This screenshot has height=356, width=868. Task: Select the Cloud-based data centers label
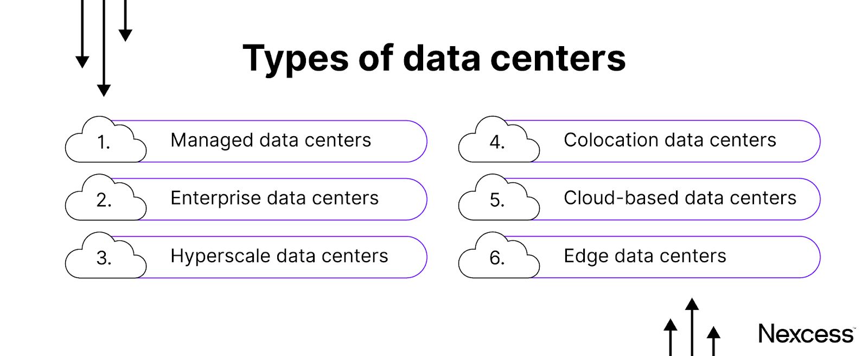coord(680,198)
